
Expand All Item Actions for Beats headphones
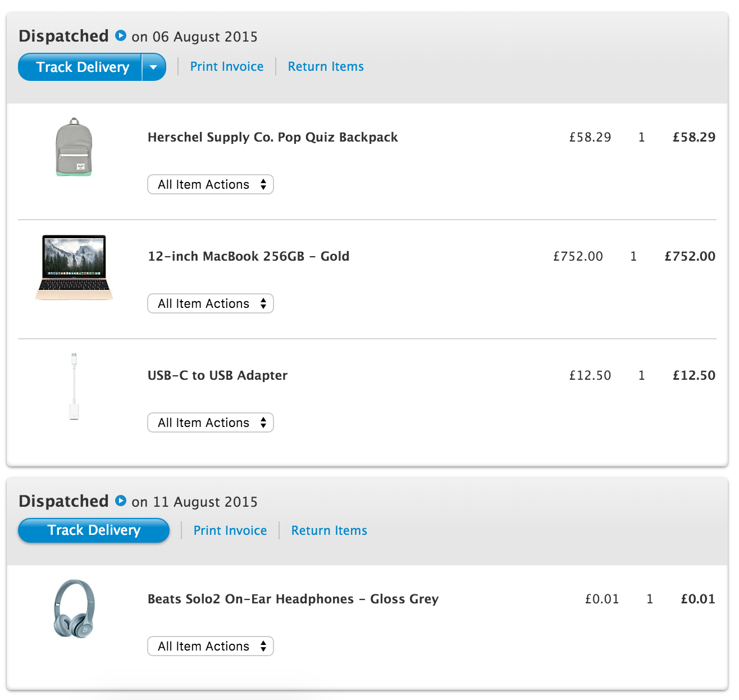pos(211,646)
